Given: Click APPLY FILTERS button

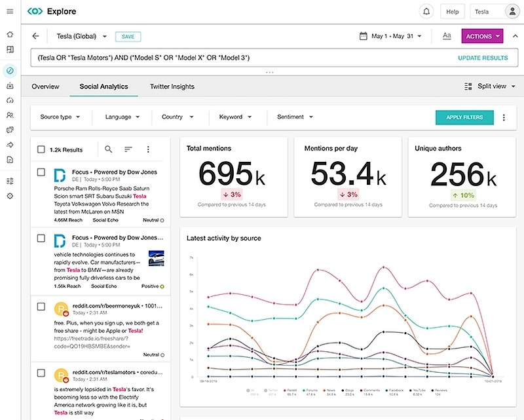Looking at the screenshot, I should (x=464, y=117).
